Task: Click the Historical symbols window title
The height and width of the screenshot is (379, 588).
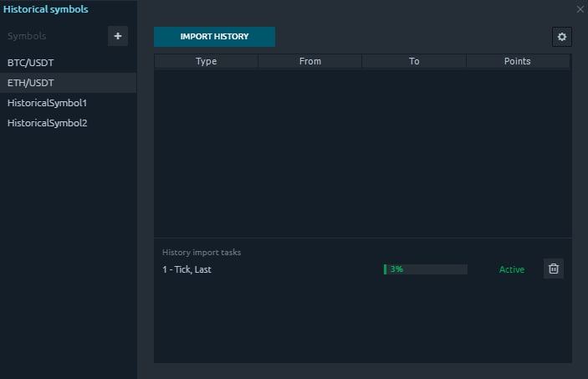Action: coord(46,9)
